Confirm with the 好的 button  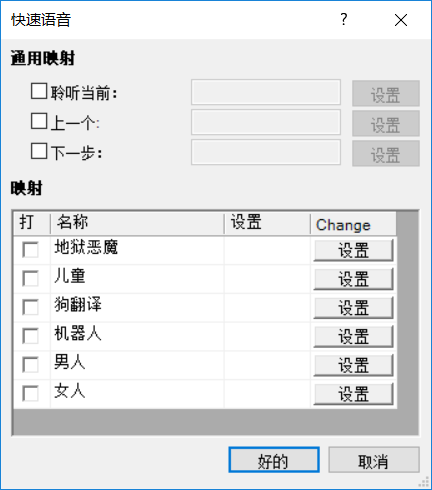pos(274,460)
